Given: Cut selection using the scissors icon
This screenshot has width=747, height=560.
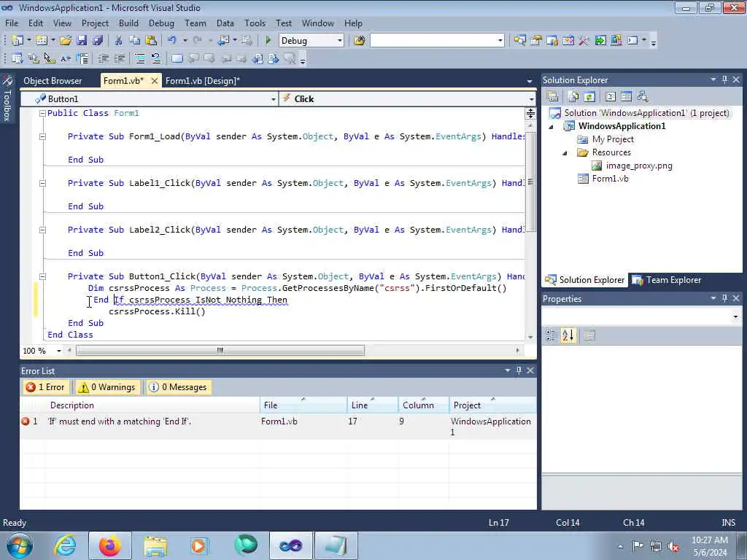Looking at the screenshot, I should coord(119,41).
